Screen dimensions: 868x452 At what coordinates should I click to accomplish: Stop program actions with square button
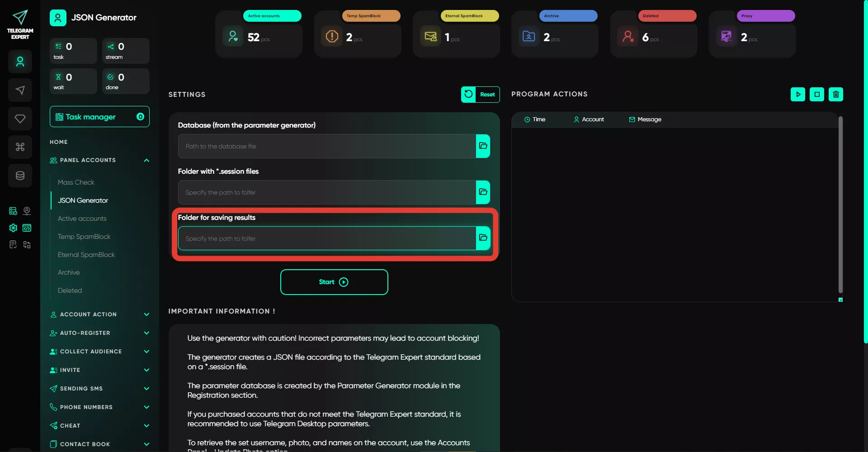click(817, 95)
